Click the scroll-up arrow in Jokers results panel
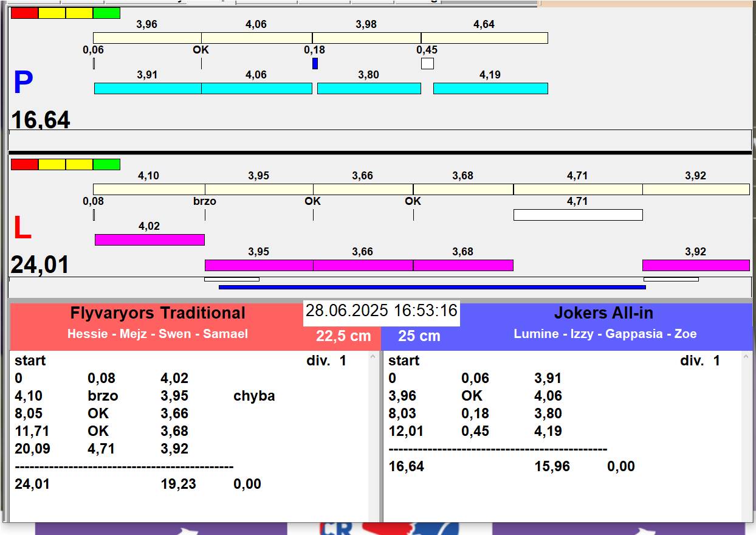This screenshot has width=756, height=535. (x=747, y=358)
